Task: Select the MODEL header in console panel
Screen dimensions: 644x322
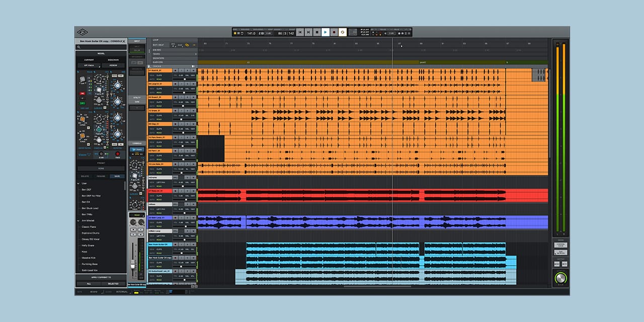Action: click(x=101, y=53)
